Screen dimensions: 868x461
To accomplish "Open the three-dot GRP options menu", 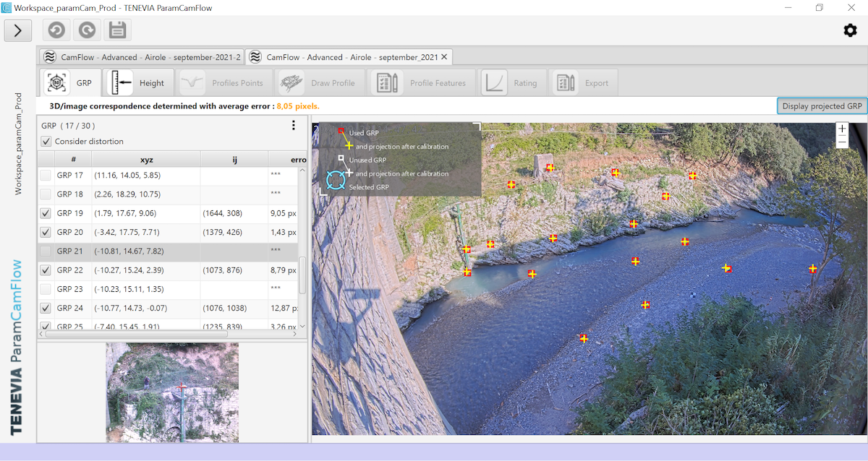I will point(294,126).
